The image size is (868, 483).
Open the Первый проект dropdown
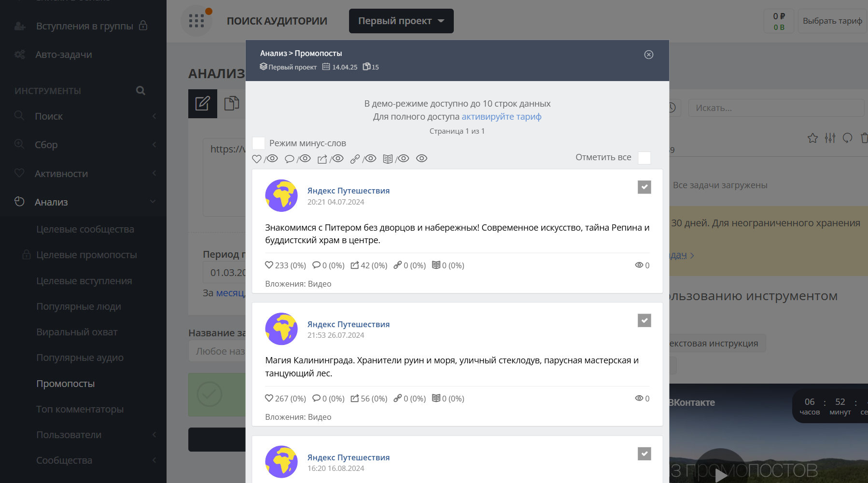401,21
